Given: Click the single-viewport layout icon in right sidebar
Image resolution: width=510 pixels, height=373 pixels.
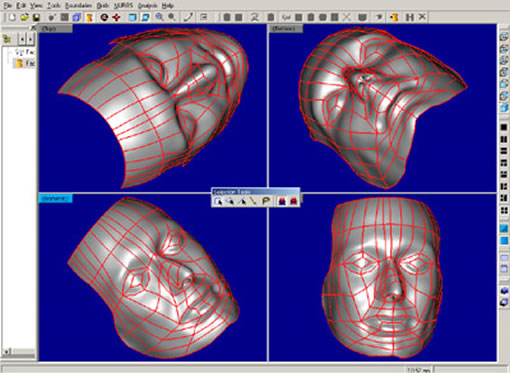Looking at the screenshot, I should pos(504,127).
